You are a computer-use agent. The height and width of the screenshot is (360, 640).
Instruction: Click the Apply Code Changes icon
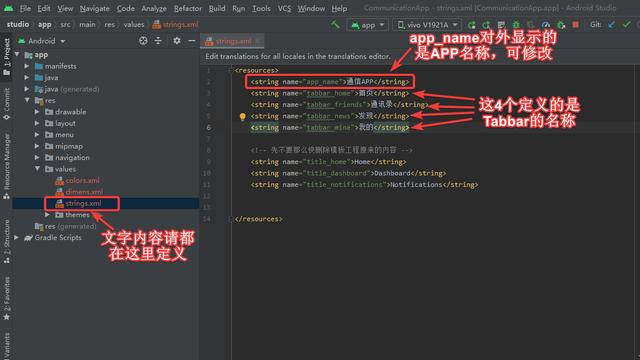[x=501, y=25]
